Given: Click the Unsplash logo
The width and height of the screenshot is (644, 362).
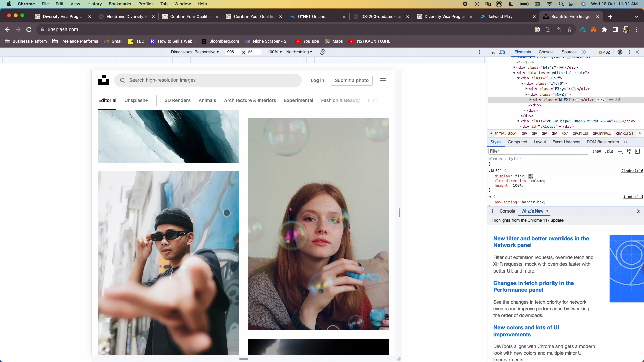Looking at the screenshot, I should pos(103,80).
